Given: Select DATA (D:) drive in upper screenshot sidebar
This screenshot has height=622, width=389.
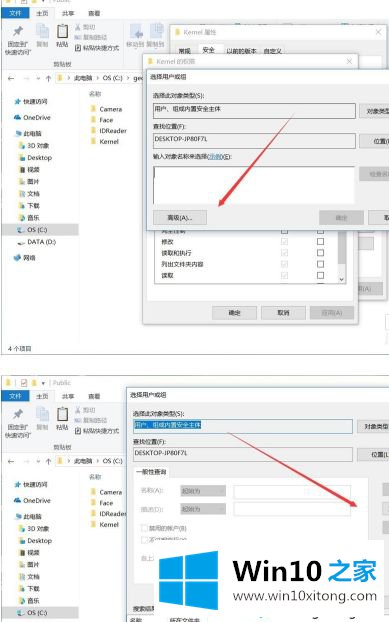Looking at the screenshot, I should (36, 242).
